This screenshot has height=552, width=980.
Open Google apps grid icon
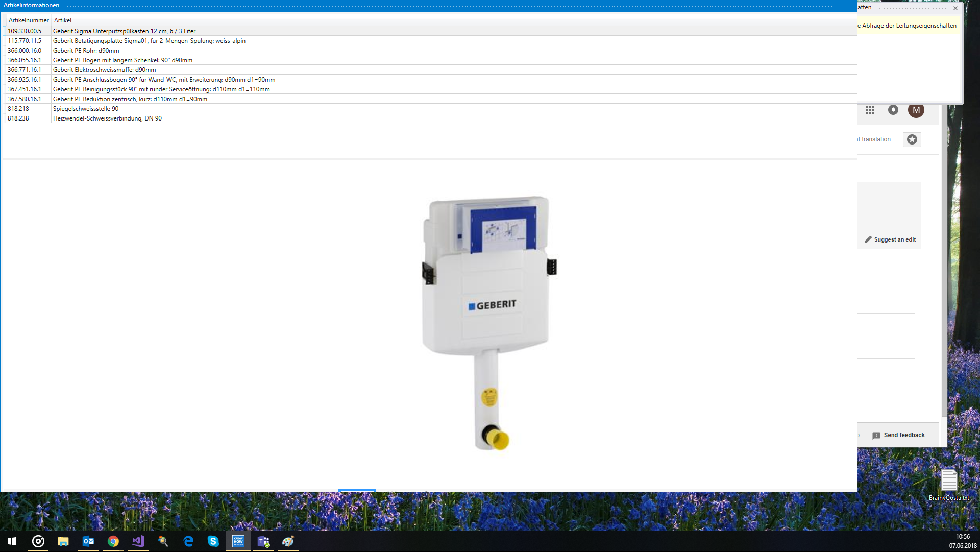pyautogui.click(x=870, y=110)
